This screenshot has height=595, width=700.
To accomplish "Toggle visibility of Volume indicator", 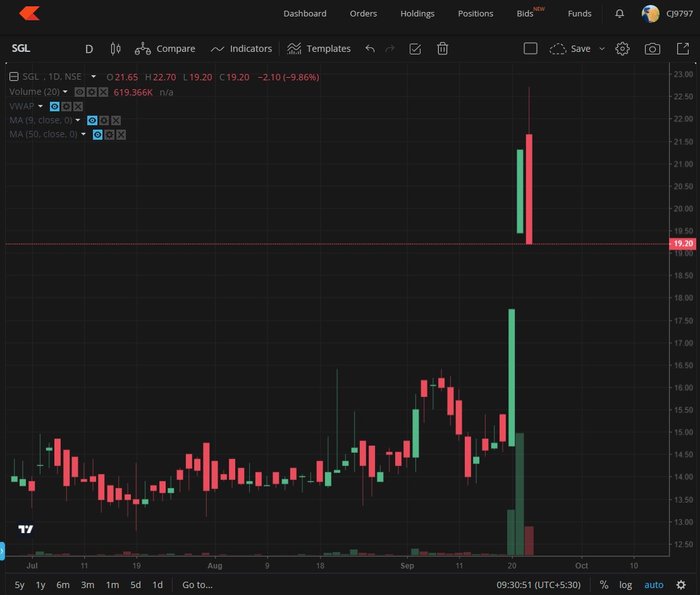I will 80,92.
